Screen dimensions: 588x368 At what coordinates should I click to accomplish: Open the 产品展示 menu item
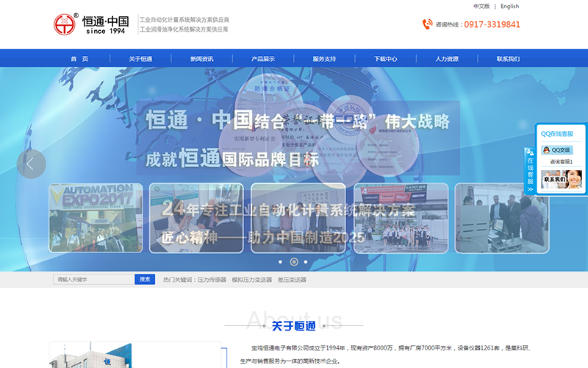pos(263,59)
